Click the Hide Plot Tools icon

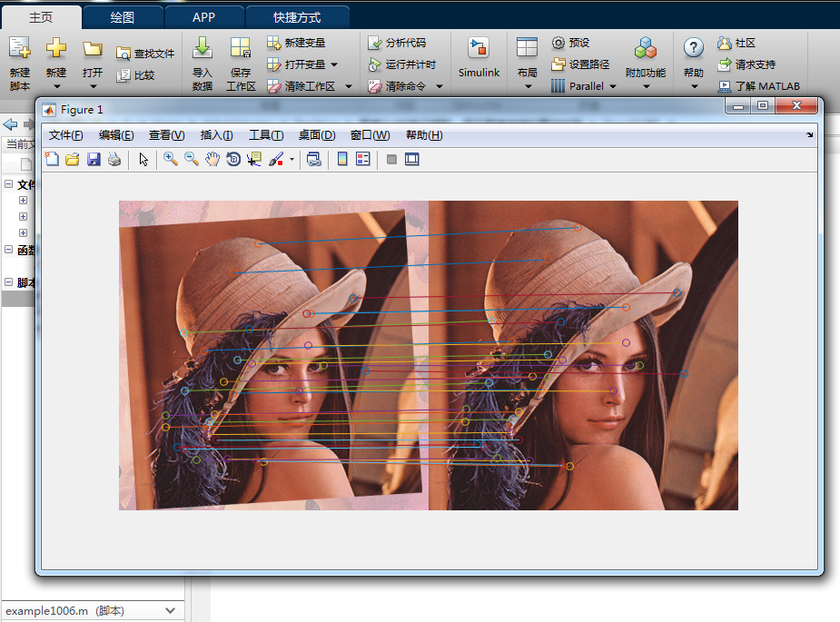(x=391, y=159)
